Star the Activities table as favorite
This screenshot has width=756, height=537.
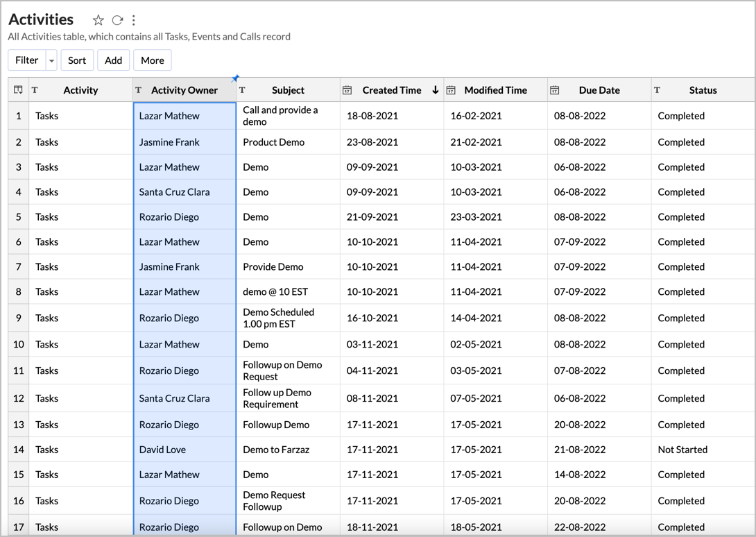(x=98, y=20)
